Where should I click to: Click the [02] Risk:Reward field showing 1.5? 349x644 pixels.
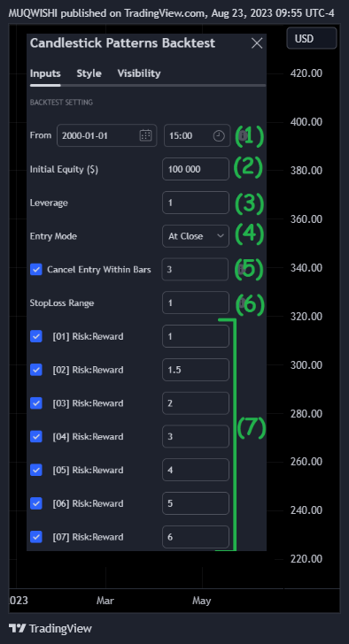click(196, 370)
